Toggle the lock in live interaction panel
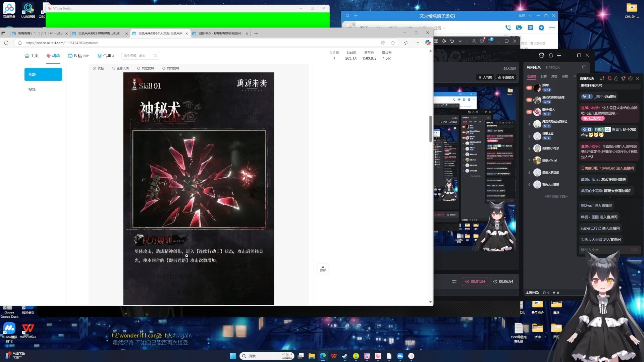 (x=616, y=78)
